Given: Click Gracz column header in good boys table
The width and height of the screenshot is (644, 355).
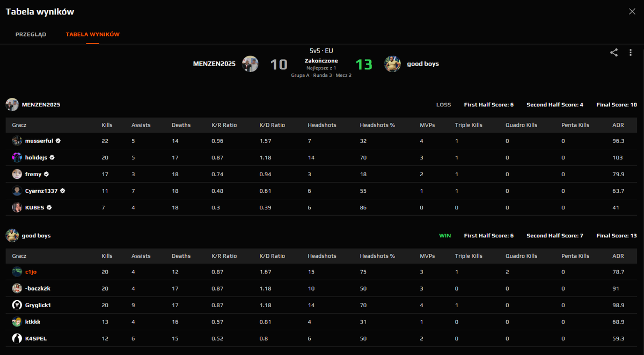Looking at the screenshot, I should 19,256.
